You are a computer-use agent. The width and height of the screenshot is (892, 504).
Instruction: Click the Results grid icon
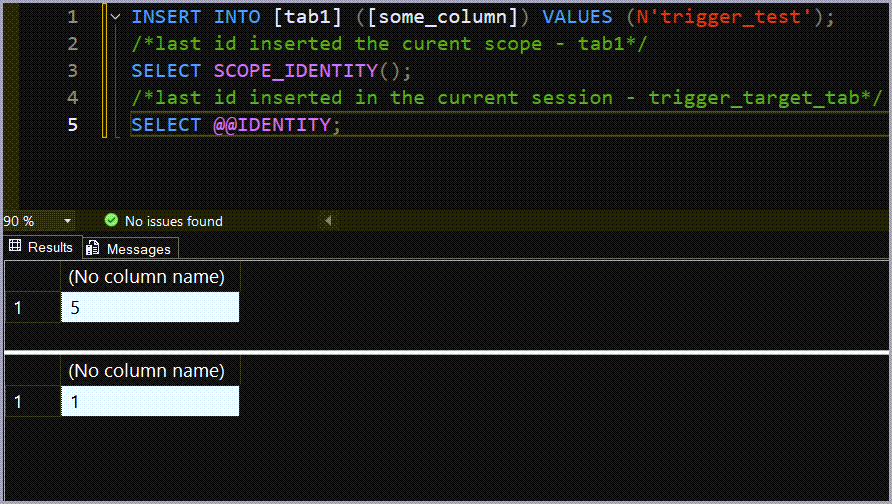click(15, 246)
